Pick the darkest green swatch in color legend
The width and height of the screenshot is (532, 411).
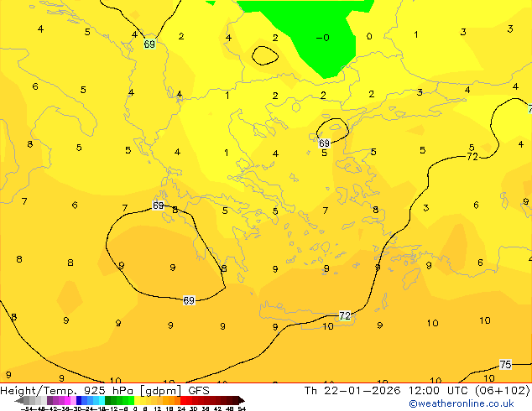(107, 400)
